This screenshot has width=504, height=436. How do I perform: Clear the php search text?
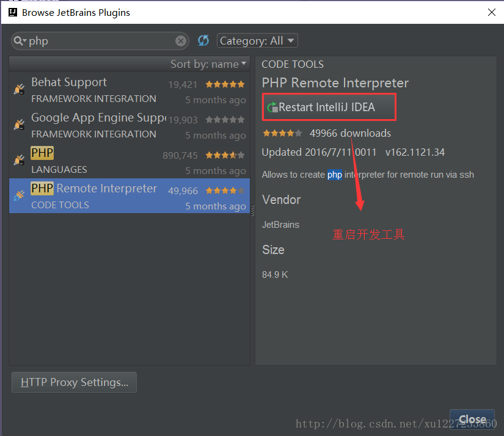[x=181, y=41]
